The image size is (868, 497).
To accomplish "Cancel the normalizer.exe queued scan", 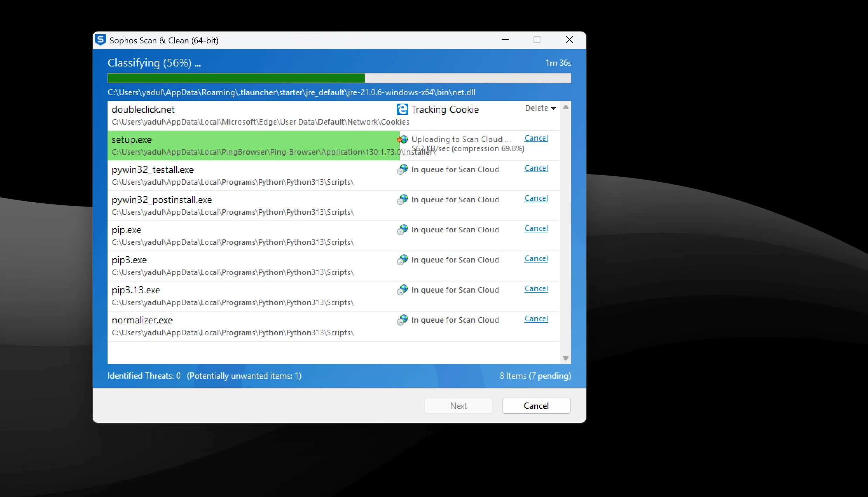I will point(536,318).
